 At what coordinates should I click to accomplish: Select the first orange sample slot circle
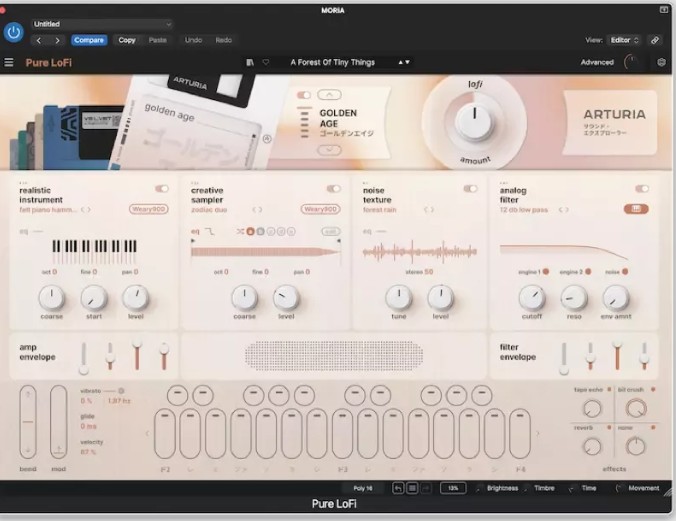coord(250,232)
